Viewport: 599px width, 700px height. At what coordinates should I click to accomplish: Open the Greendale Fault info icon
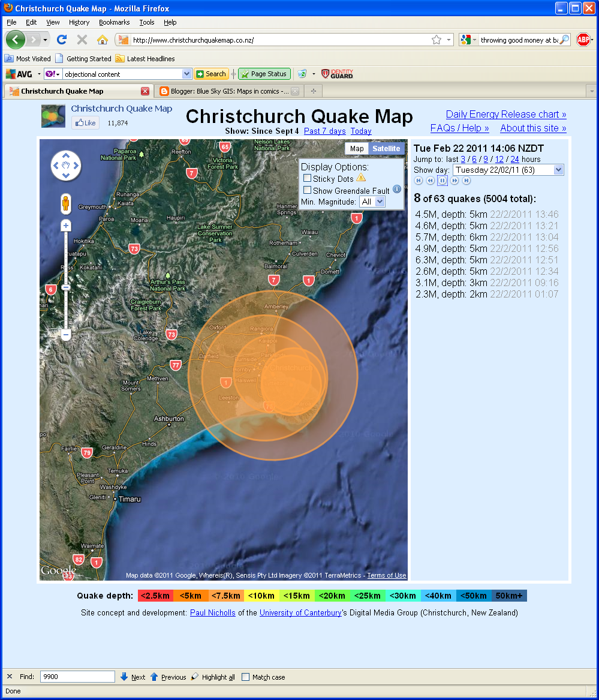[x=396, y=189]
